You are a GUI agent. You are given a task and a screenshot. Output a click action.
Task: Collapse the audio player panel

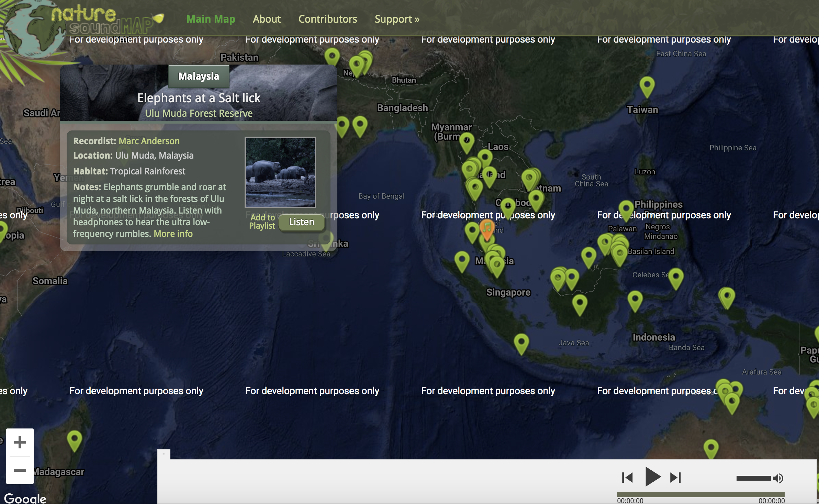[163, 454]
